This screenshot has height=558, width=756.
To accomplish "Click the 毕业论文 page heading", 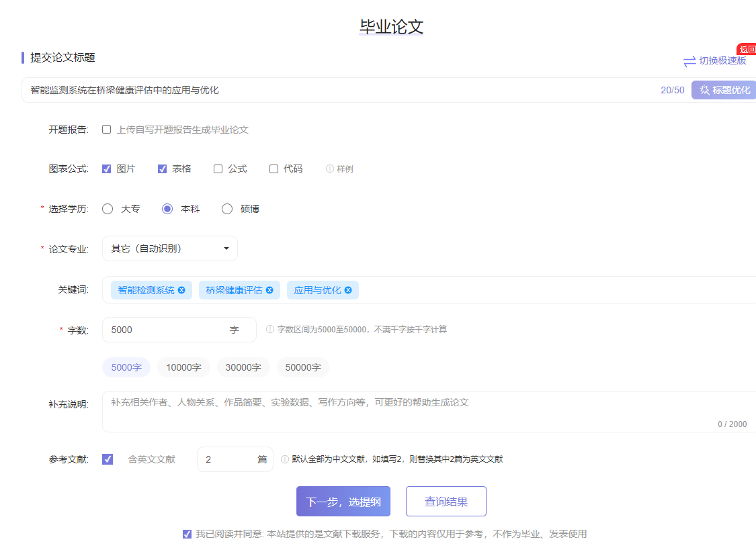I will coord(391,26).
